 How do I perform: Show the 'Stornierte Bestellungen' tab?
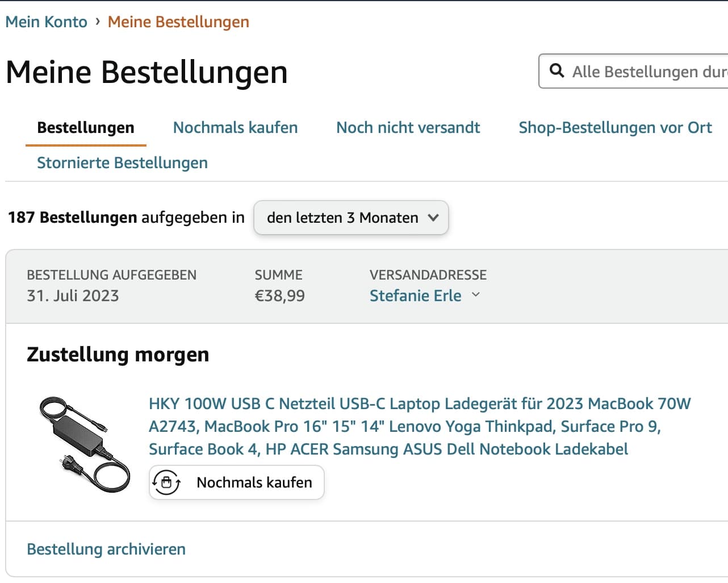[x=122, y=163]
